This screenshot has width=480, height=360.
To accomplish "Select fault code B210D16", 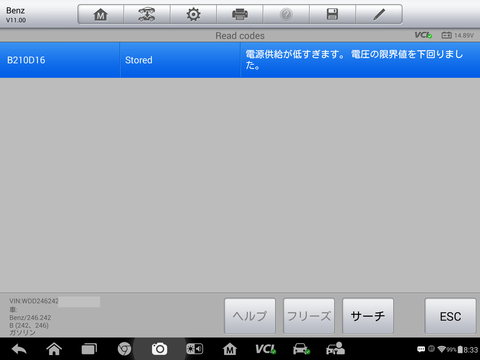I will point(26,60).
